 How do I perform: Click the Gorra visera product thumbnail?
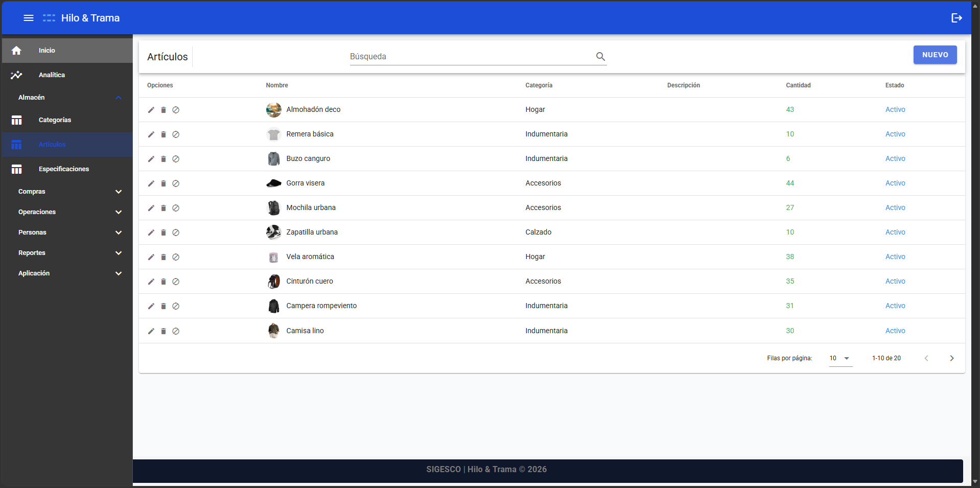click(x=274, y=183)
